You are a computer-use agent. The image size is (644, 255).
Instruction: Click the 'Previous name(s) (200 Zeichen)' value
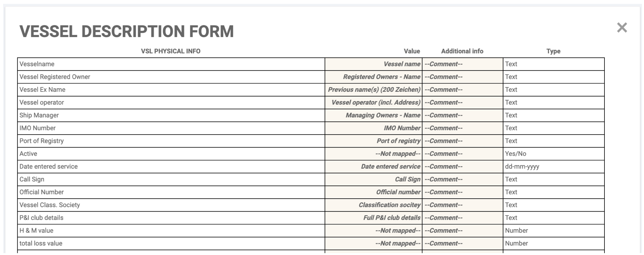(x=374, y=90)
